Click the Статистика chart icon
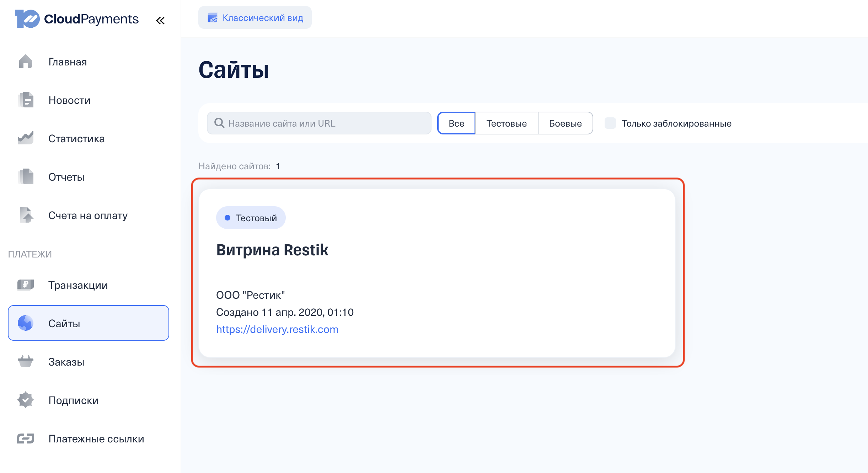868x473 pixels. coord(26,138)
